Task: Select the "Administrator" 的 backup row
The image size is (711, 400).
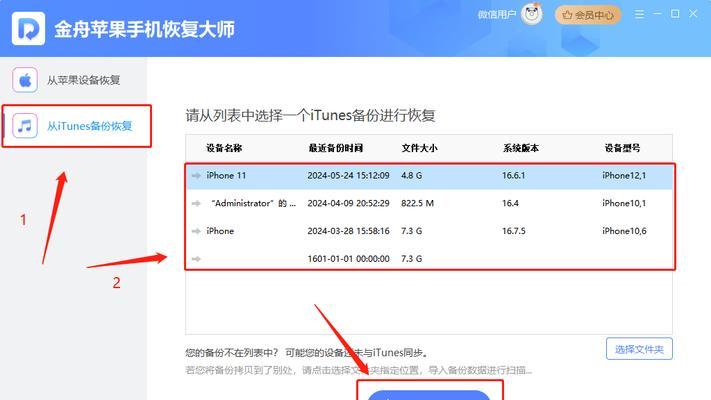Action: tap(429, 204)
